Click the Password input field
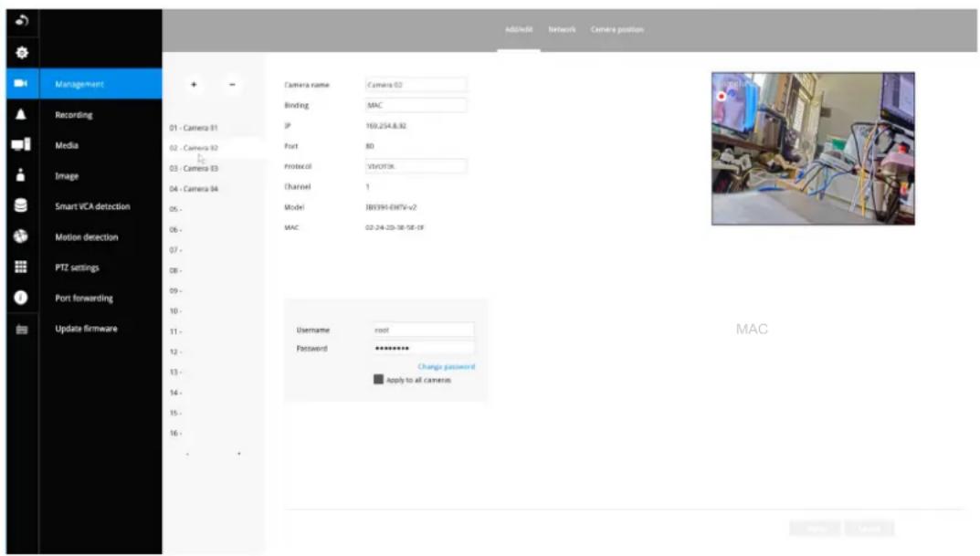 tap(423, 348)
